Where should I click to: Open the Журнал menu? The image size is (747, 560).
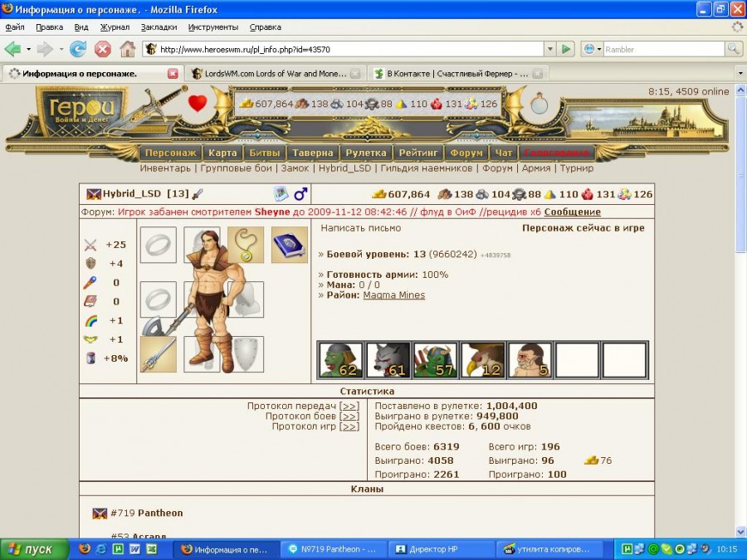click(115, 27)
